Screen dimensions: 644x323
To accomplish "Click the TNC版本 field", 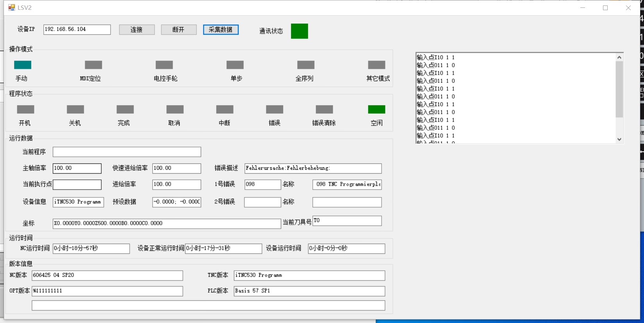I will click(x=309, y=276).
